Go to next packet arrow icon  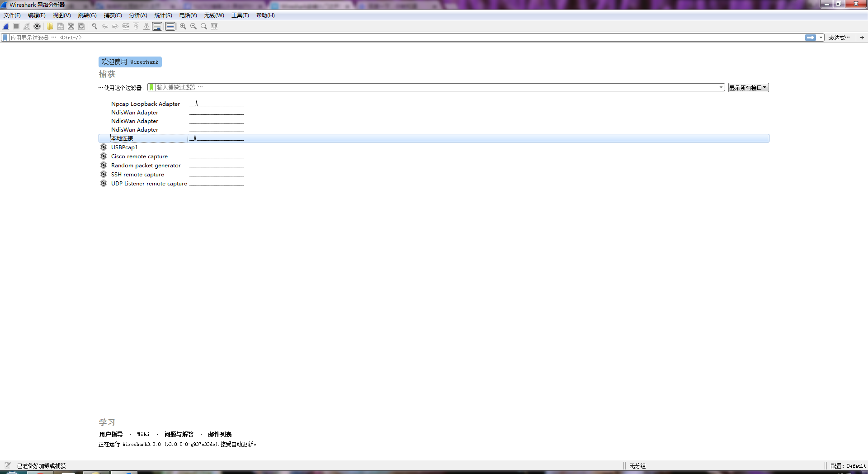coord(115,26)
